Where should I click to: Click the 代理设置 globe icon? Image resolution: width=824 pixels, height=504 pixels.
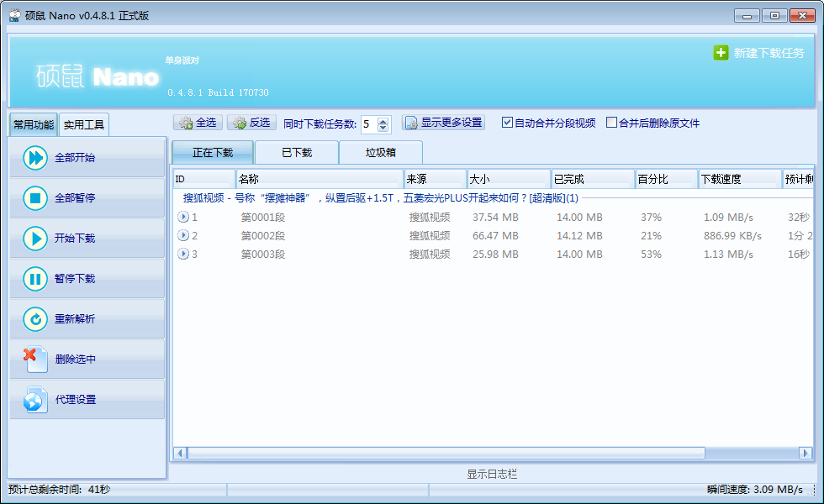(x=35, y=400)
